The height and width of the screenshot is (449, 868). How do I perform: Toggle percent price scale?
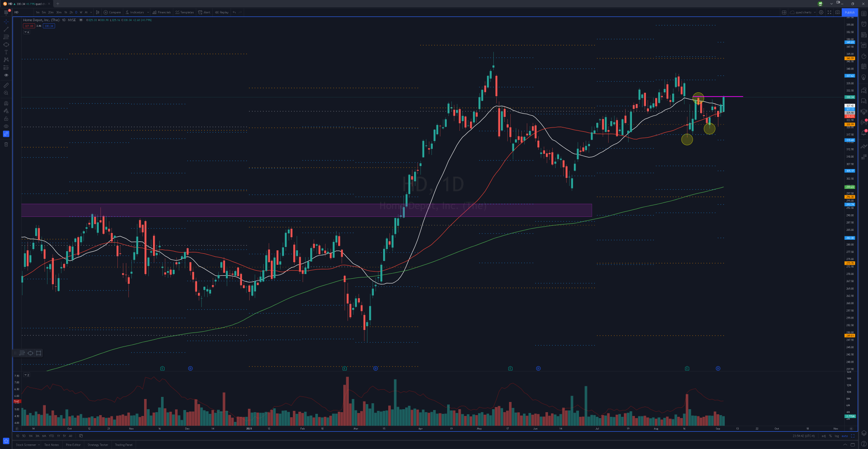pos(830,436)
